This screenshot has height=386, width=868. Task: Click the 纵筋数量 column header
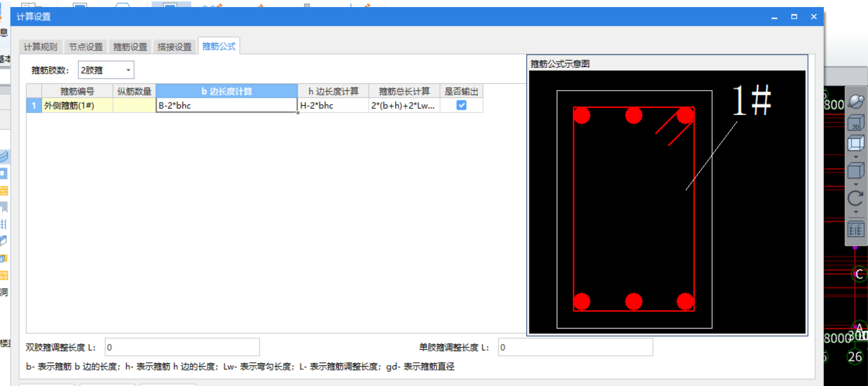[134, 91]
